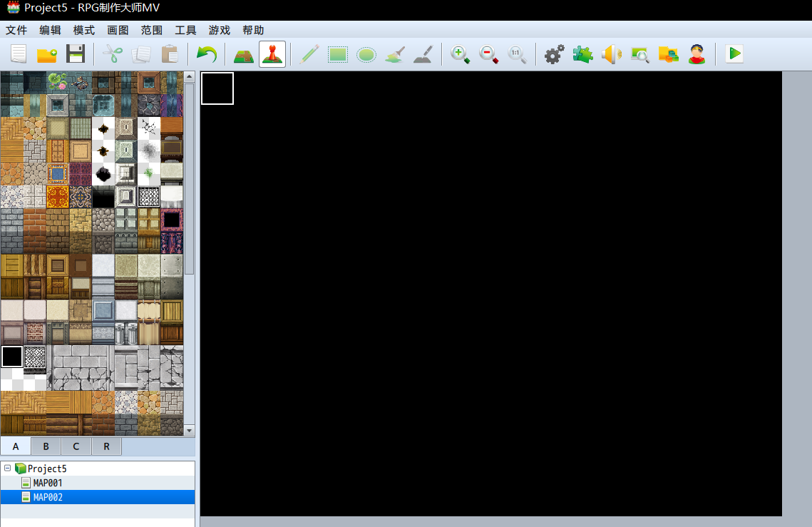Click the tile palette scroll-down arrow
Screen dimensions: 812x527
pyautogui.click(x=190, y=431)
